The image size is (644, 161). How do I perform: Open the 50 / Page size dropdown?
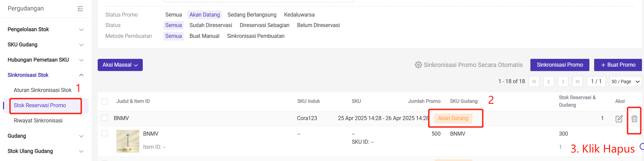(x=626, y=82)
